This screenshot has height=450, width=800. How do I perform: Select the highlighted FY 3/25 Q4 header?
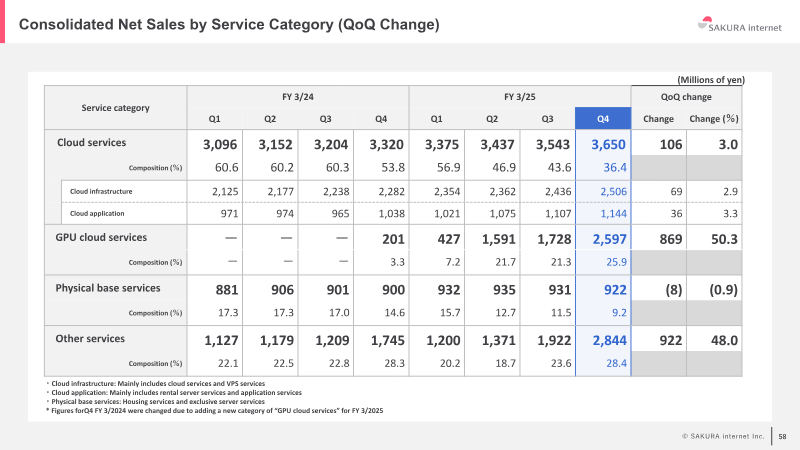pos(603,118)
